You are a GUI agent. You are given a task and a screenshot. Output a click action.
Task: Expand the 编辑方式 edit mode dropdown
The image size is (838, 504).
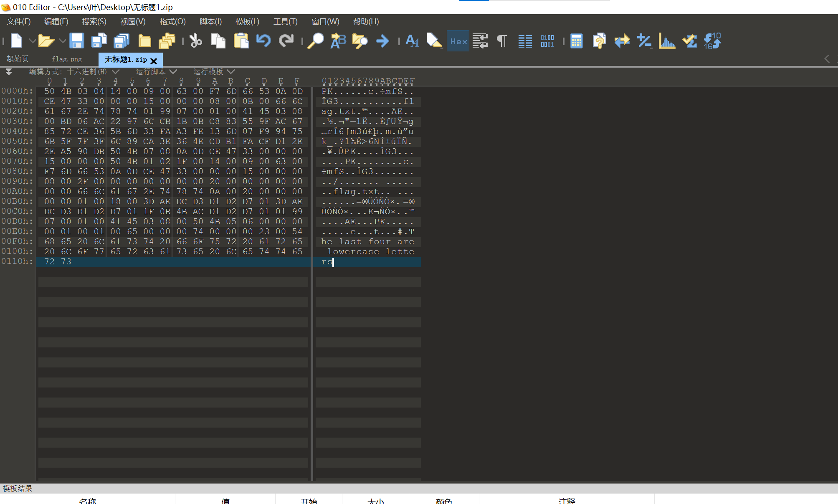pyautogui.click(x=116, y=72)
